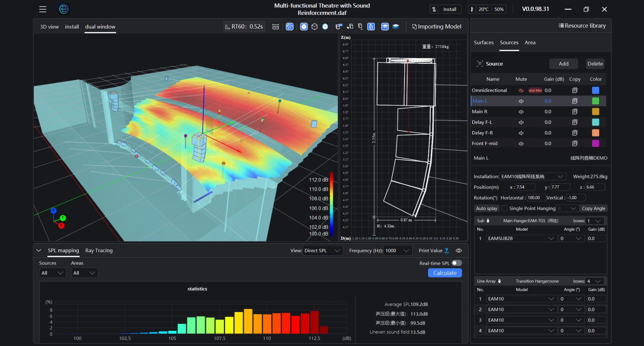Screen dimensions: 644x346
Task: Click the ruler measurement tool icon
Action: (276, 27)
